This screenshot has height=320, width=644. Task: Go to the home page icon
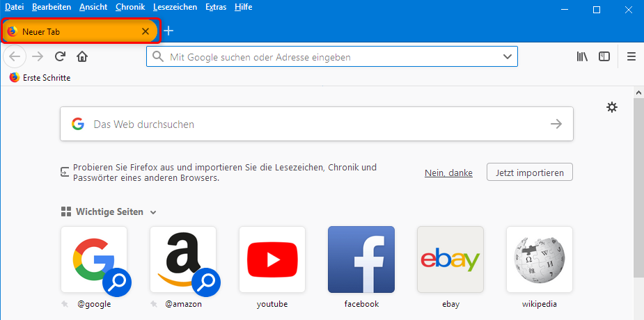click(x=82, y=56)
